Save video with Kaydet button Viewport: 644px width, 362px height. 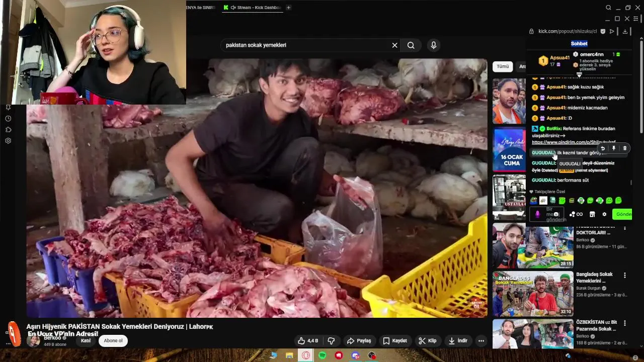[x=395, y=341]
